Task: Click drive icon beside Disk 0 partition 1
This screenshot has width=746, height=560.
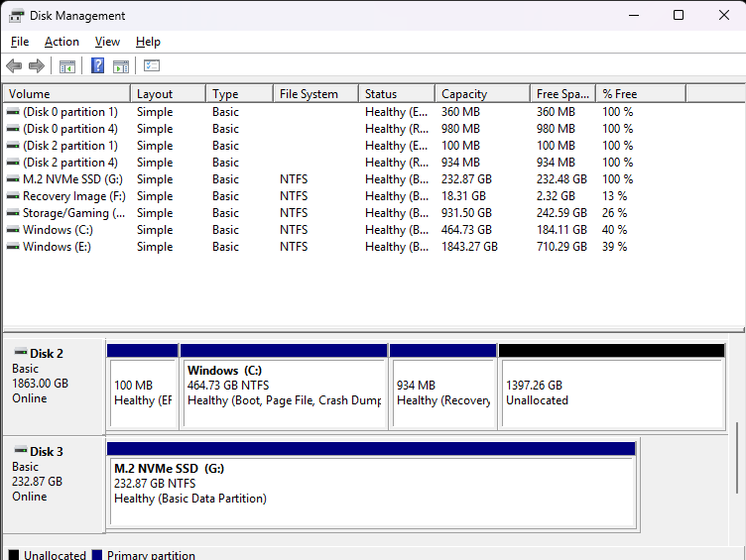Action: coord(13,112)
